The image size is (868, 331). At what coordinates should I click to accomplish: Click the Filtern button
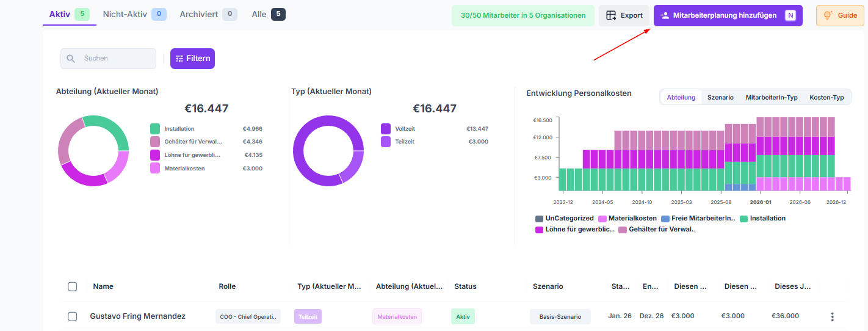coord(192,59)
